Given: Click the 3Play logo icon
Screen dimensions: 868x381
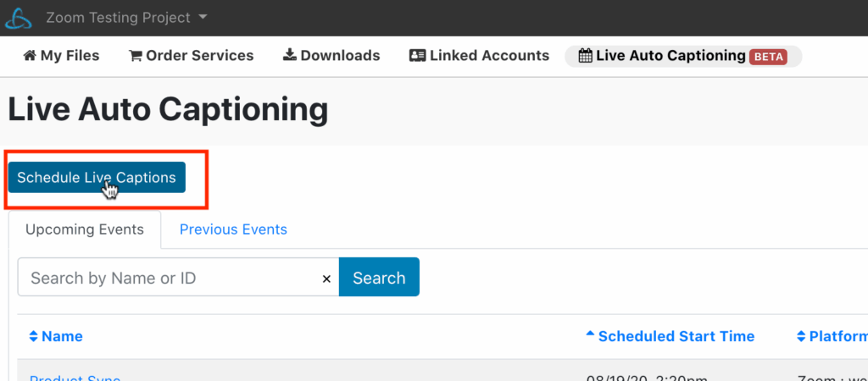Looking at the screenshot, I should (x=19, y=18).
